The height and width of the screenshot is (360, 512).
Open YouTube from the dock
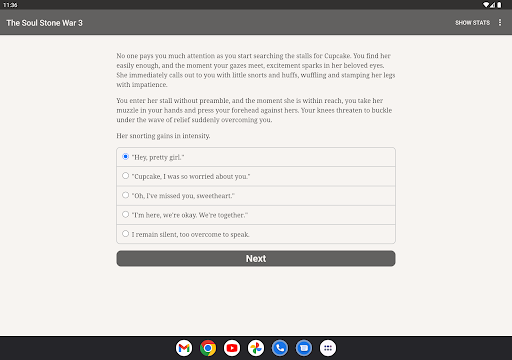click(x=232, y=348)
